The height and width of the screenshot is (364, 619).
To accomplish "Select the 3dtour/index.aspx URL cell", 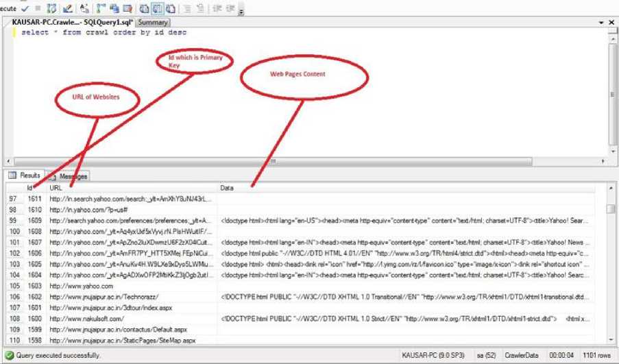I will (132, 308).
